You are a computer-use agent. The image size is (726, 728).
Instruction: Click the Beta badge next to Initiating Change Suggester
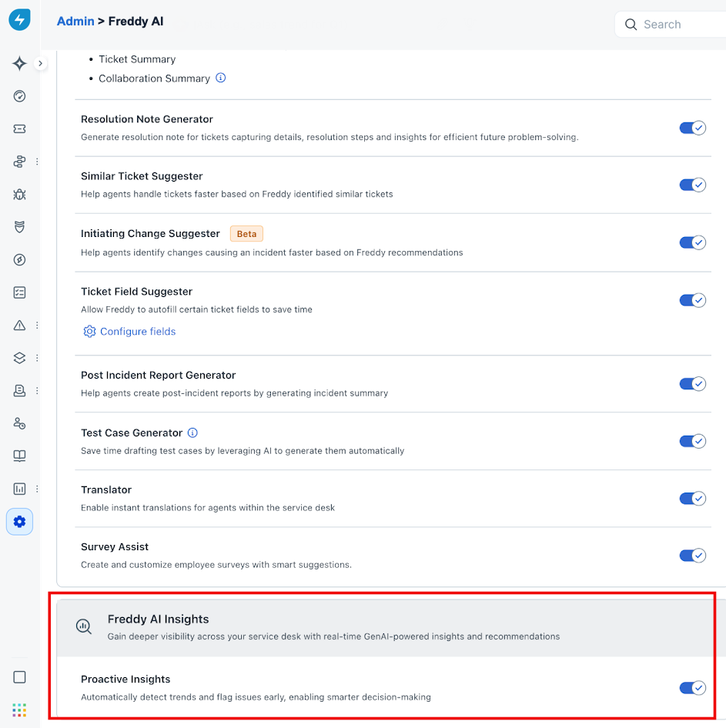(246, 234)
